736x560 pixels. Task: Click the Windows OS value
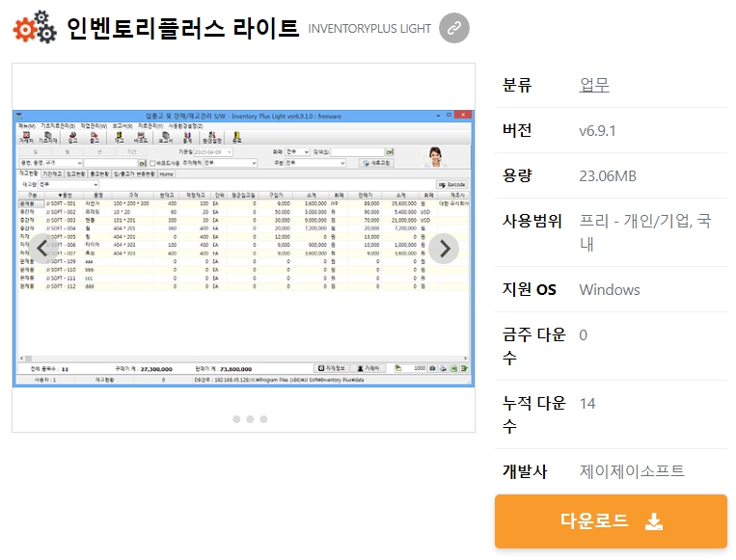click(x=610, y=289)
